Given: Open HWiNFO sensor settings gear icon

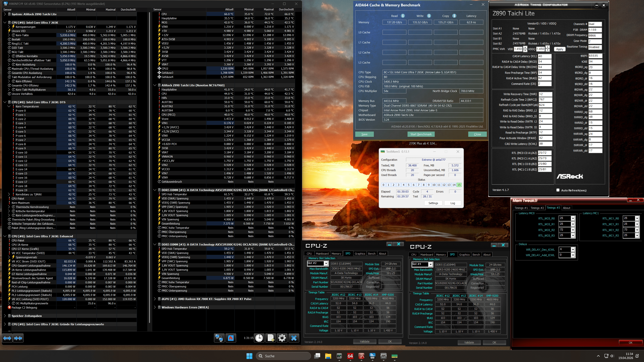Looking at the screenshot, I should coord(282,338).
